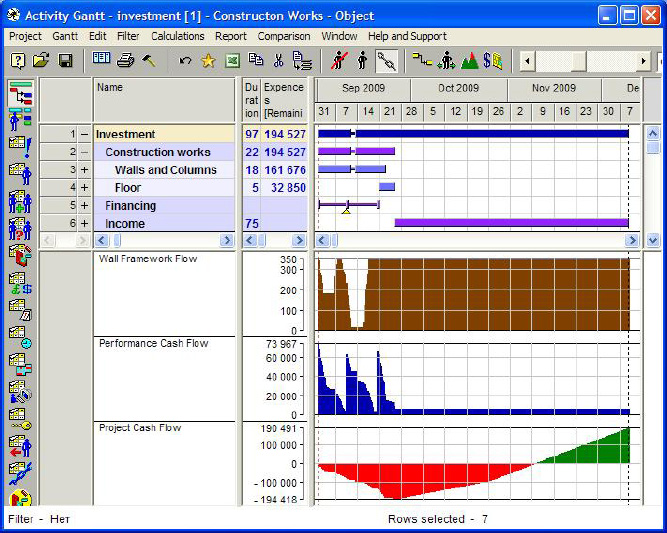
Task: Select the Walls and Columns row name
Action: (165, 170)
